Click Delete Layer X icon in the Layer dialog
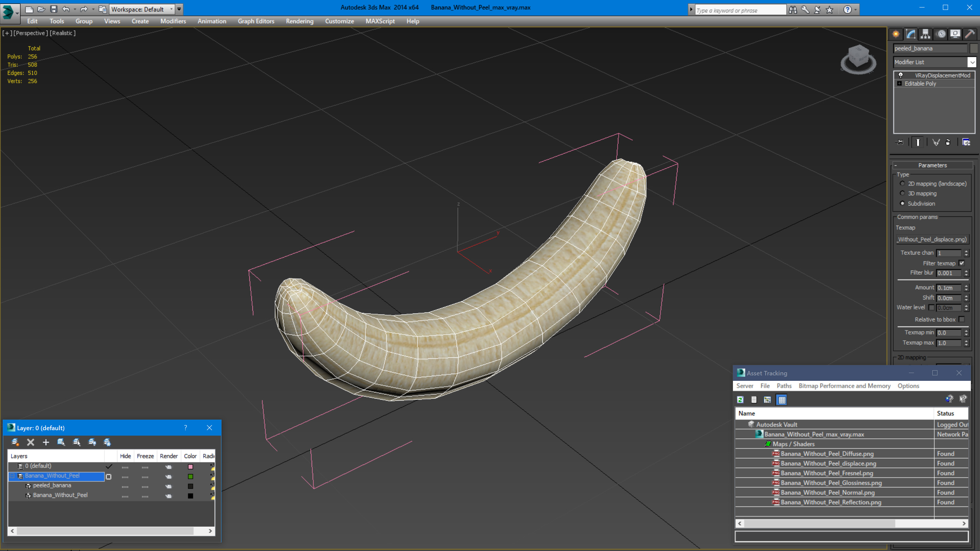Image resolution: width=980 pixels, height=551 pixels. 30,442
